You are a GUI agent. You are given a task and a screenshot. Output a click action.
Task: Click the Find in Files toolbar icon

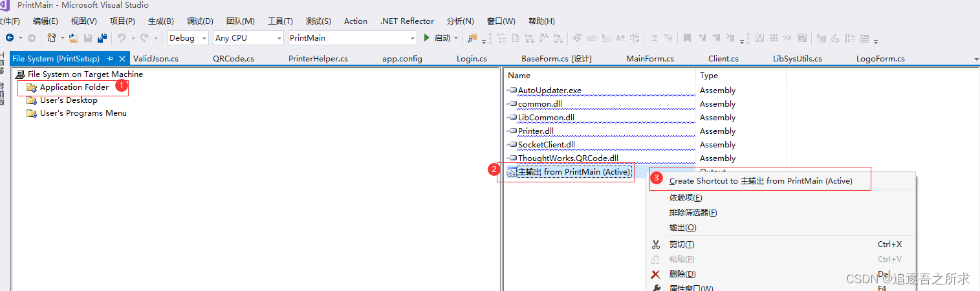click(472, 38)
